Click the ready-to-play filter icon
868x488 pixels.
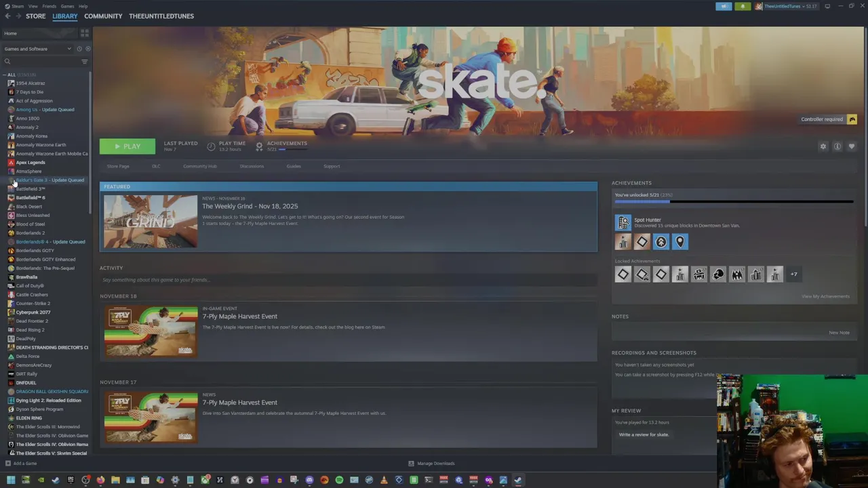pos(87,49)
